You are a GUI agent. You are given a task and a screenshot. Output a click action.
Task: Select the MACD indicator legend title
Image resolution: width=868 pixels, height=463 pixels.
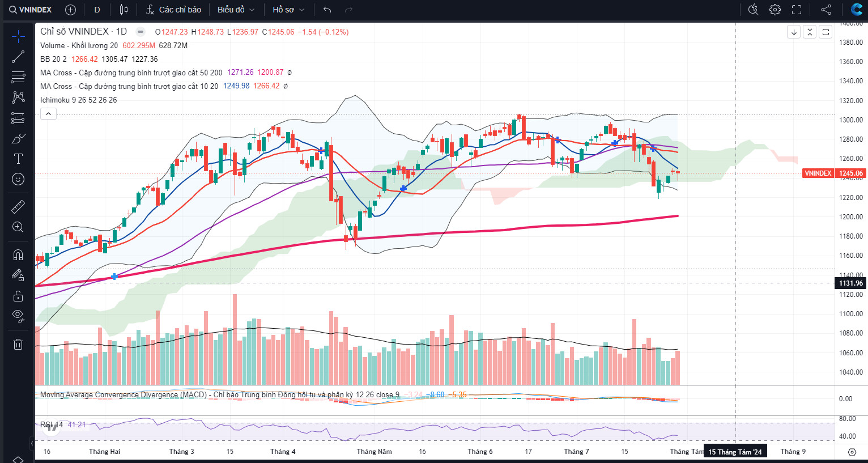(x=219, y=394)
